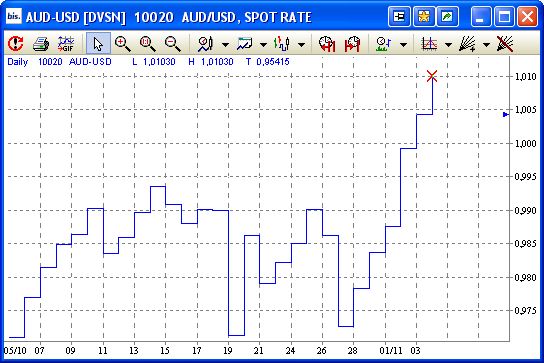The width and height of the screenshot is (544, 363).
Task: Zoom out with the minus magnifier
Action: click(x=172, y=44)
